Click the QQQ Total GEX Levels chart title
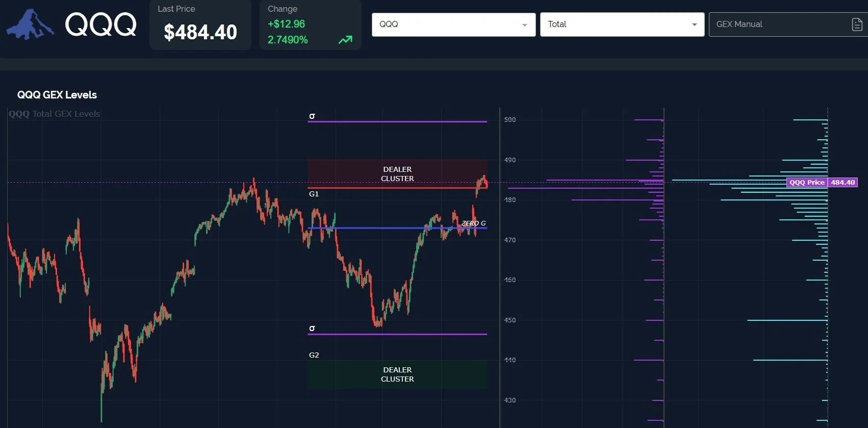 point(54,114)
